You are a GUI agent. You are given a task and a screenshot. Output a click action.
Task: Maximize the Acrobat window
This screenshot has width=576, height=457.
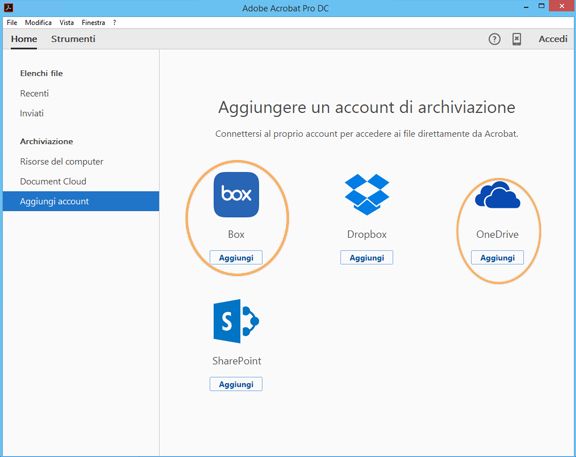[x=541, y=6]
